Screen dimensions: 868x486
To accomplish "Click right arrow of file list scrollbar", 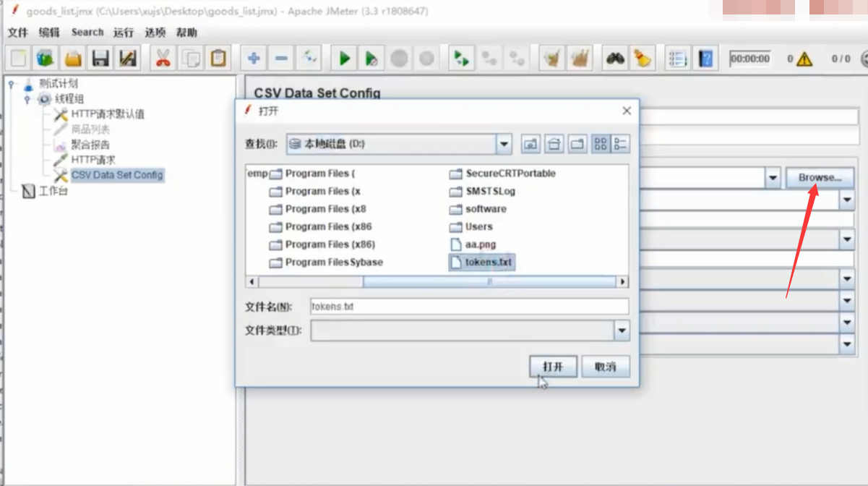I will (622, 281).
